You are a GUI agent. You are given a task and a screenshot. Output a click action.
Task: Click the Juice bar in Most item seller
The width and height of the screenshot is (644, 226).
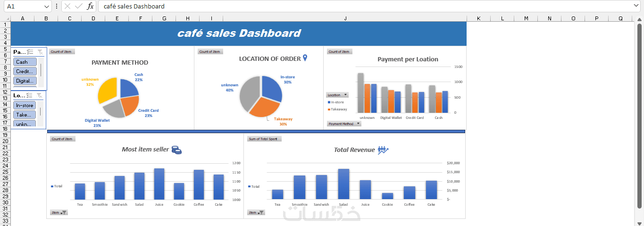(x=159, y=184)
